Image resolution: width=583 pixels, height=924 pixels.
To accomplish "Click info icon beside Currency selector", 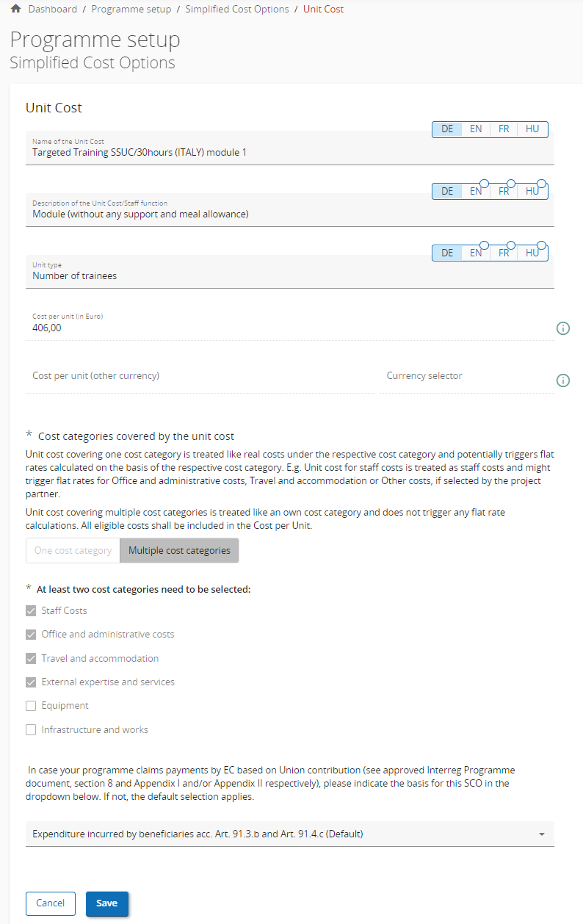I will [x=563, y=380].
